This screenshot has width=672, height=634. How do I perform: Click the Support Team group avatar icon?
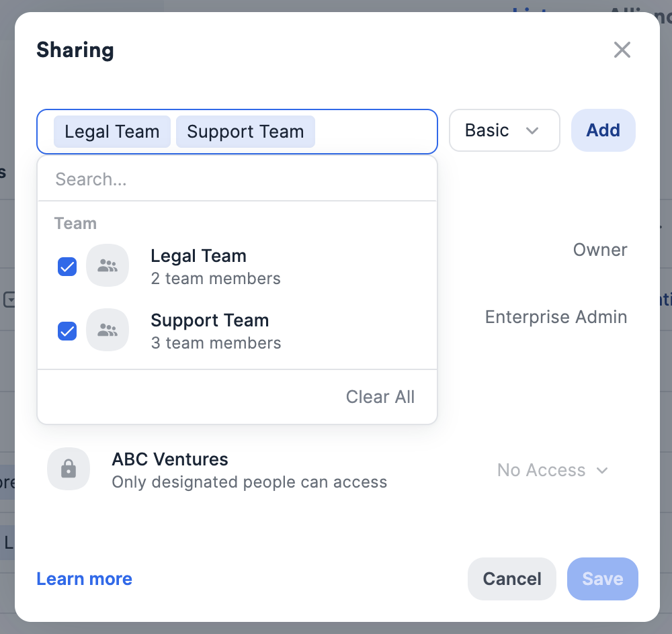point(108,330)
